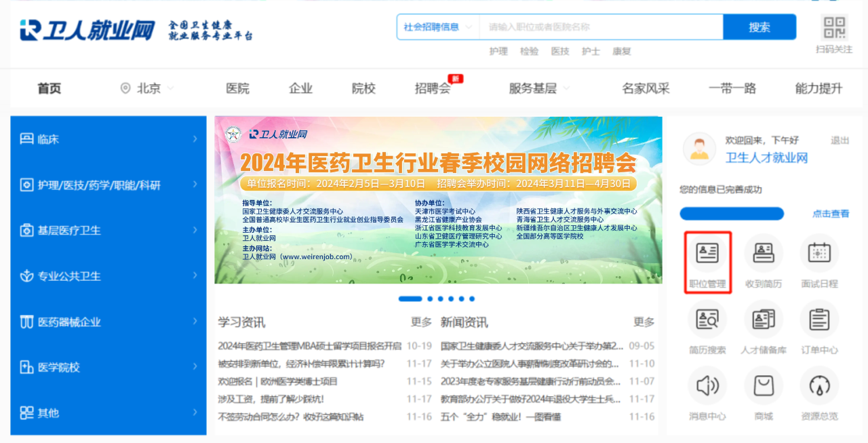This screenshot has height=443, width=868.
Task: Click 退出 to log out
Action: (x=839, y=140)
